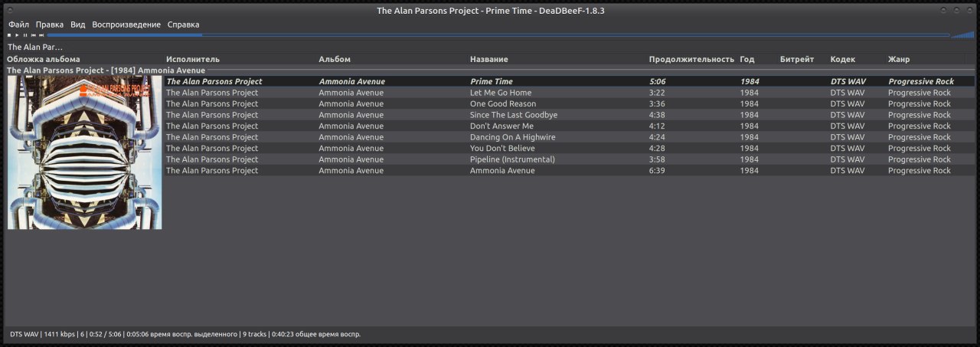
Task: Select the track You Don't Believe
Action: pyautogui.click(x=570, y=148)
